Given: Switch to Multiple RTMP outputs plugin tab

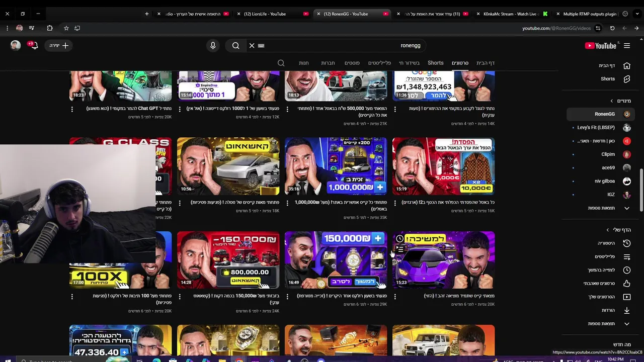Looking at the screenshot, I should click(589, 14).
